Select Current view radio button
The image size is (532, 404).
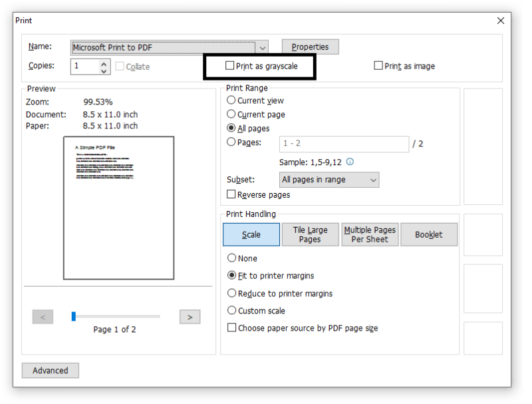click(x=231, y=100)
